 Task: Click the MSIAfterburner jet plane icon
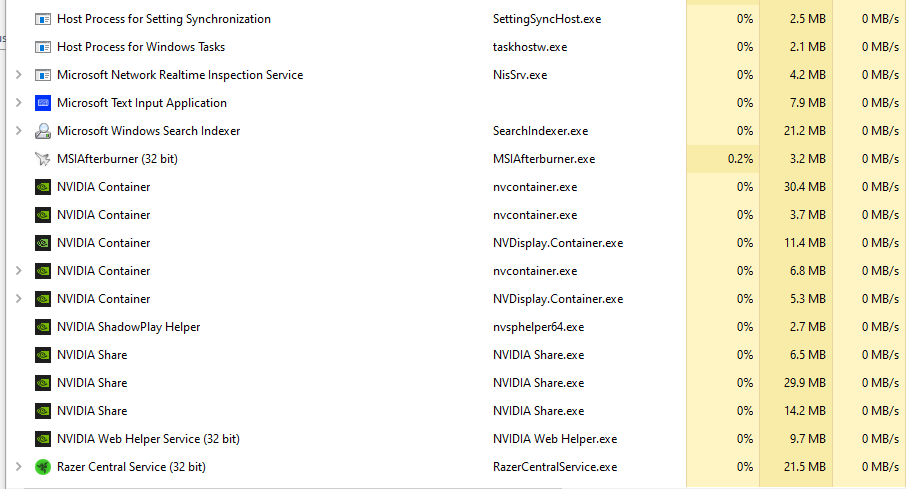click(43, 159)
